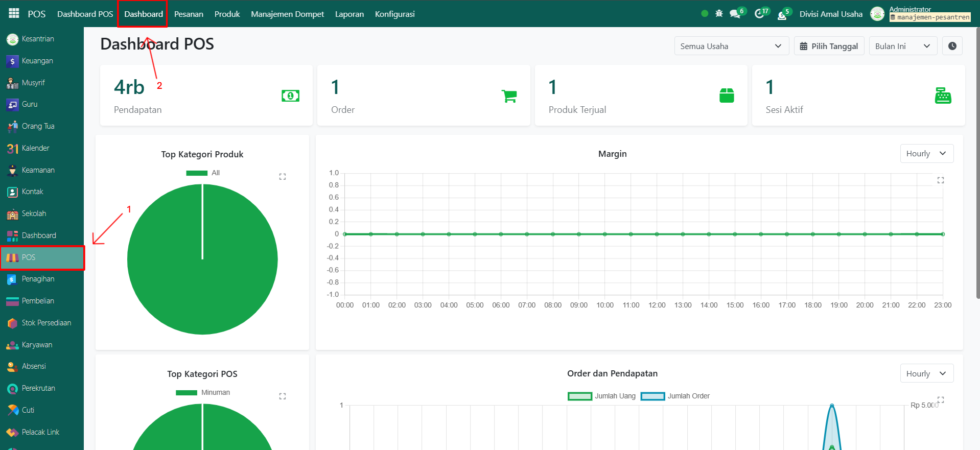The width and height of the screenshot is (980, 450).
Task: Expand Top Kategori Produk chart fullscreen
Action: (x=282, y=177)
